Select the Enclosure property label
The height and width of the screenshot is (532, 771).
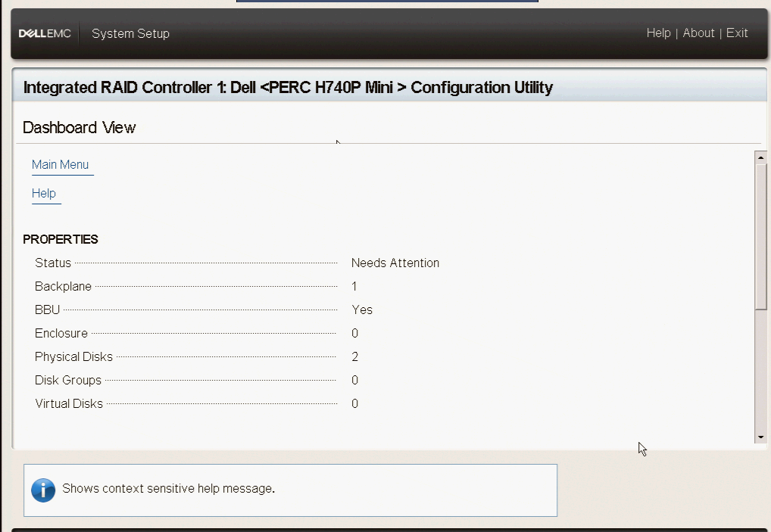point(61,334)
